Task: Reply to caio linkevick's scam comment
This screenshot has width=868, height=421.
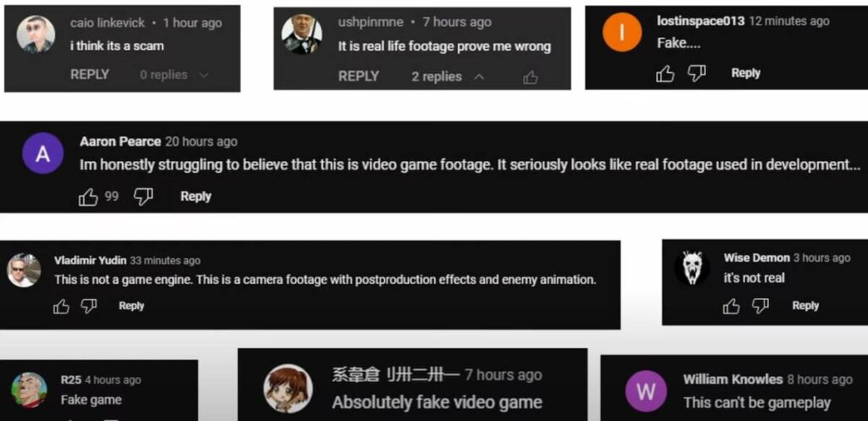Action: [90, 75]
